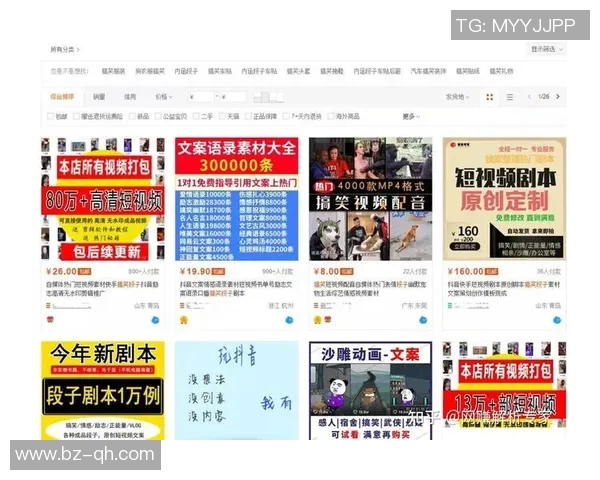Check the 公益宝贝 filter

tap(158, 116)
